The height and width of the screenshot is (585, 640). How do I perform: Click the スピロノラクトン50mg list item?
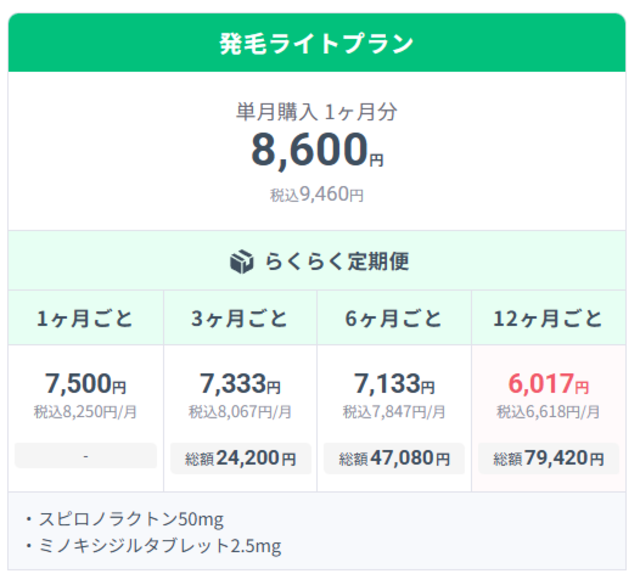coord(125,519)
